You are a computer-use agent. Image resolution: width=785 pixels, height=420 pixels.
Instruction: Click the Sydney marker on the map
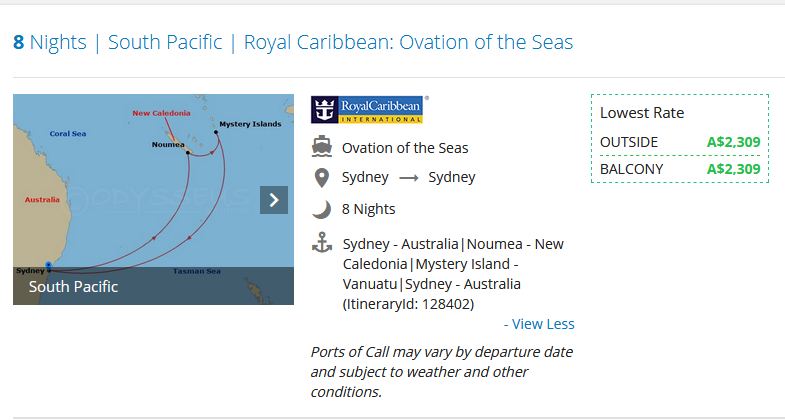coord(49,266)
